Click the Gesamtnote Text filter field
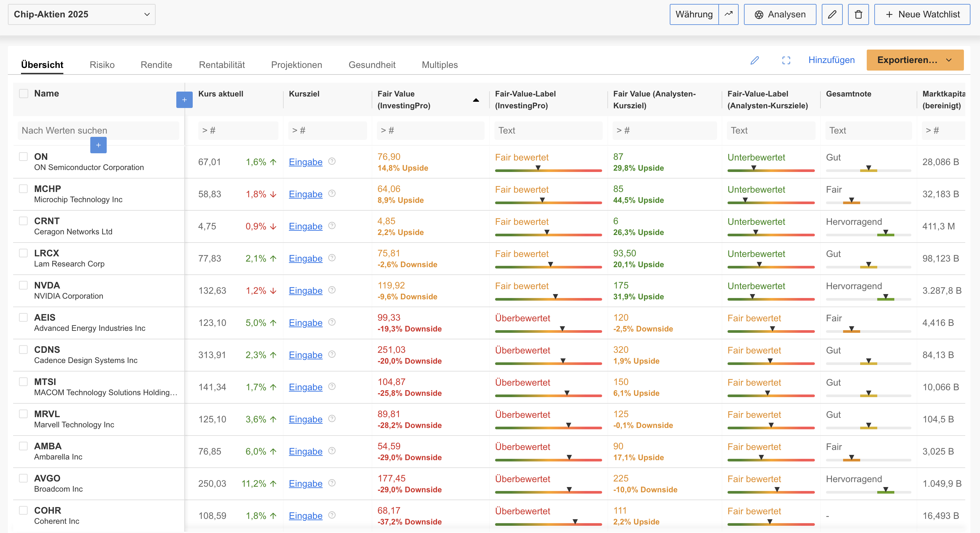This screenshot has height=533, width=980. click(868, 131)
